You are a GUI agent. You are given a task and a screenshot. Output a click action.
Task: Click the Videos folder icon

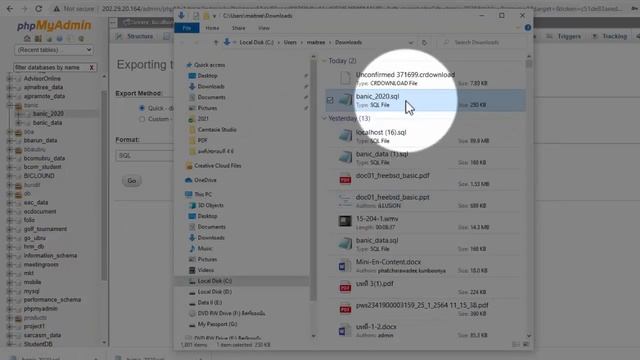click(192, 270)
